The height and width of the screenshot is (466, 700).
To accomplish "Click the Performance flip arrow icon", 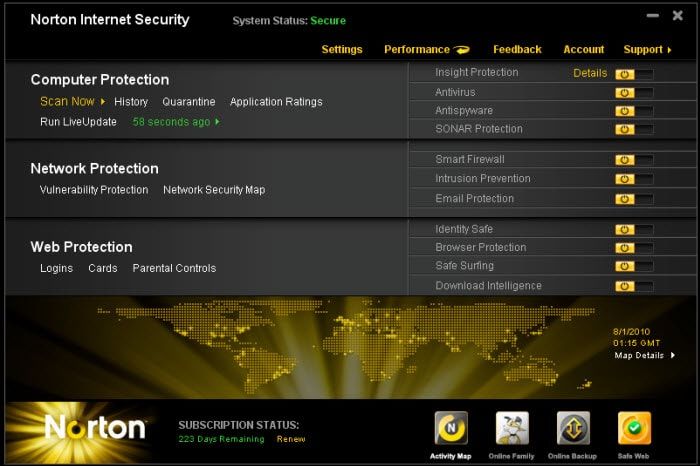I will pos(462,50).
